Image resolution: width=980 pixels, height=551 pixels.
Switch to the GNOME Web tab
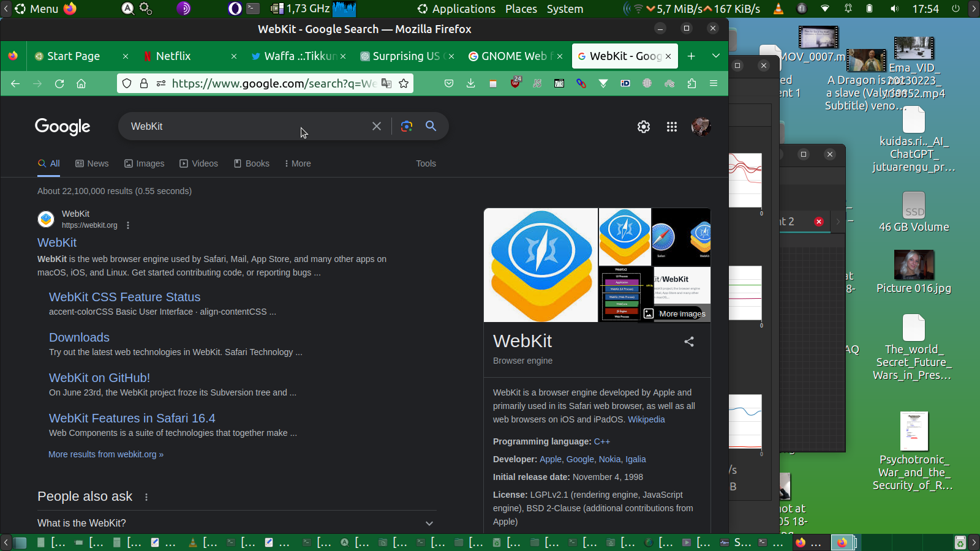tap(515, 56)
